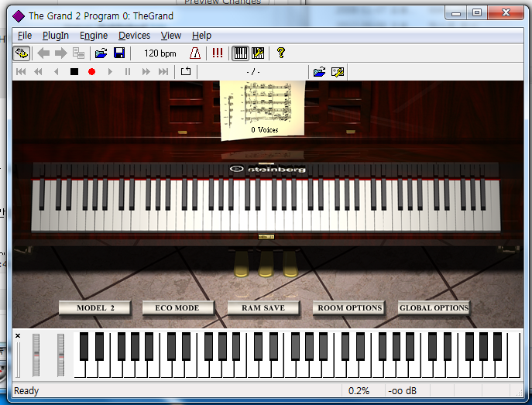
Task: Toggle the RAM SAVE button
Action: pos(263,308)
